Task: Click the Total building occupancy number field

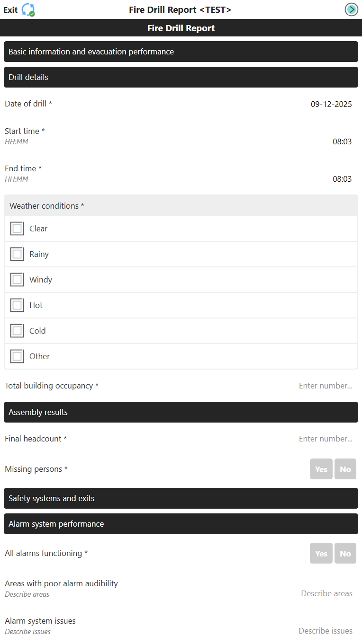Action: coord(326,385)
